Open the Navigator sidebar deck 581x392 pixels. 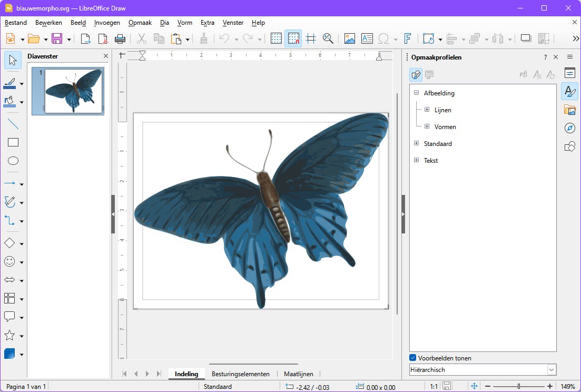569,128
